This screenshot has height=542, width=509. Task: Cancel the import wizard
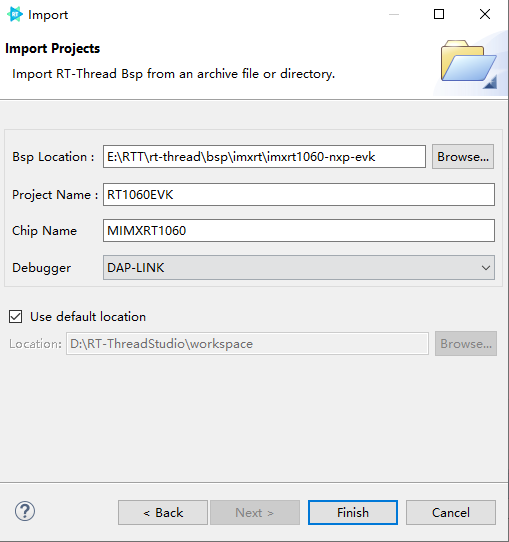coord(451,512)
